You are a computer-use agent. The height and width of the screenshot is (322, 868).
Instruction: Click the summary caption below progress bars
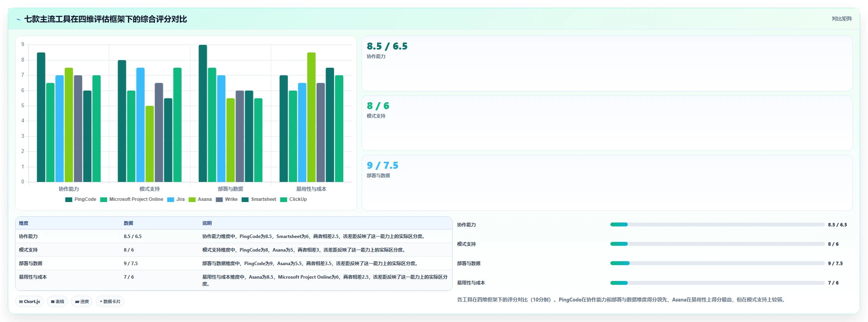click(622, 300)
